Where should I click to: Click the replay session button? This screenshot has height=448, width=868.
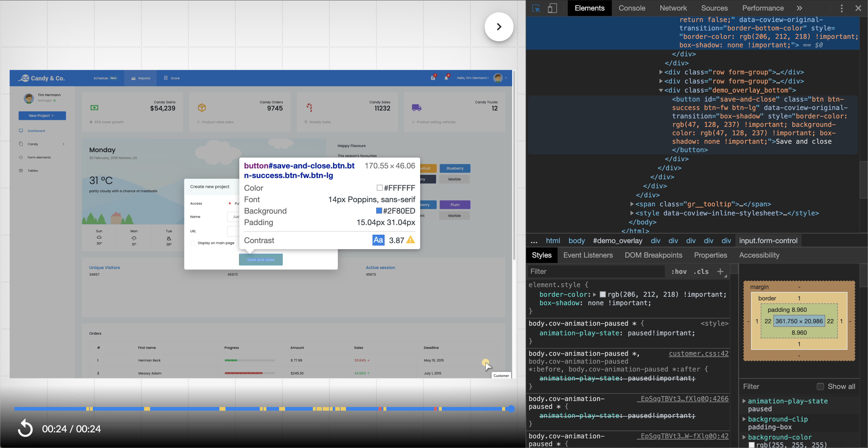pyautogui.click(x=25, y=428)
